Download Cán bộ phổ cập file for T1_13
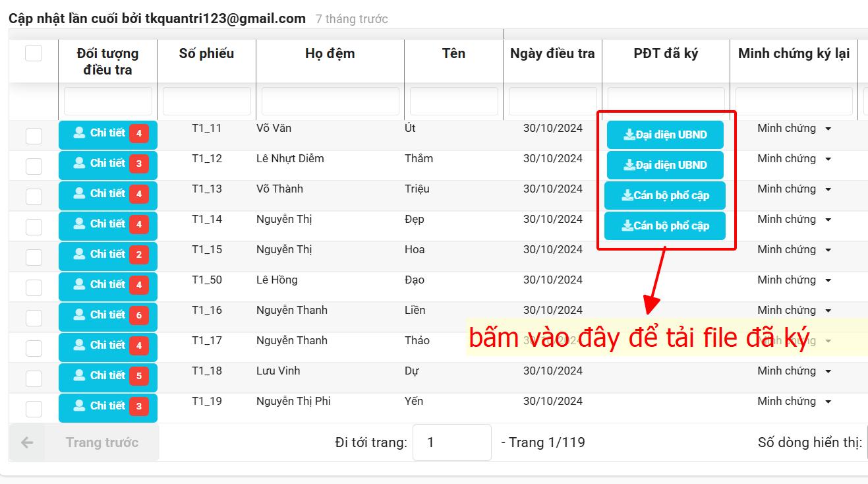Image resolution: width=868 pixels, height=484 pixels. pos(665,196)
